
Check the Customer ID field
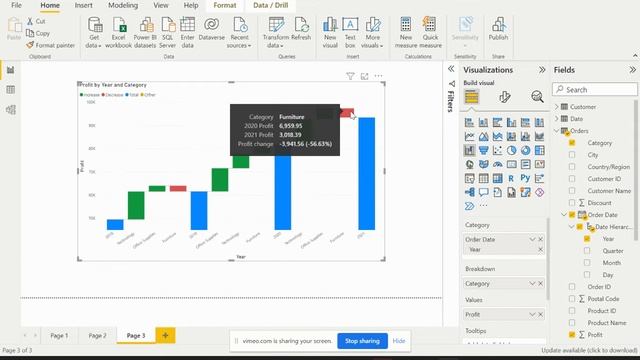pos(572,179)
